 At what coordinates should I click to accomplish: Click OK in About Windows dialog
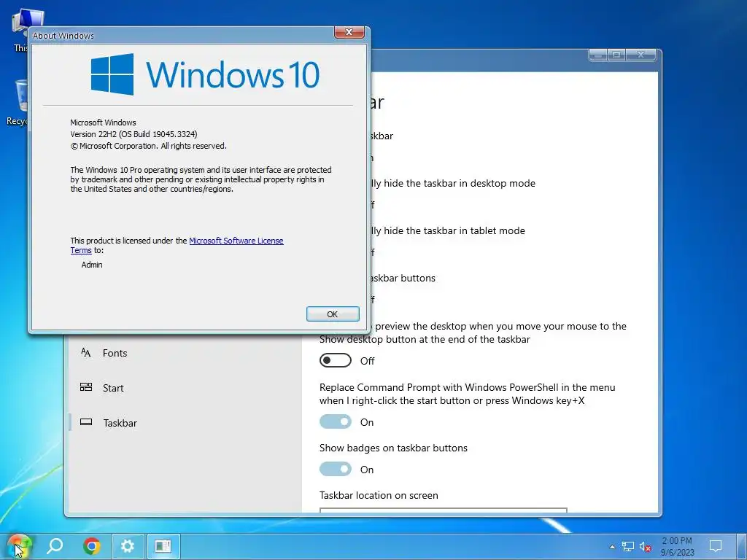point(333,314)
